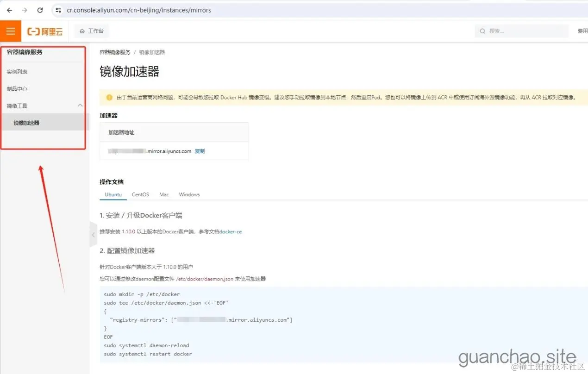
Task: Click the 搜索 search input field
Action: [521, 31]
